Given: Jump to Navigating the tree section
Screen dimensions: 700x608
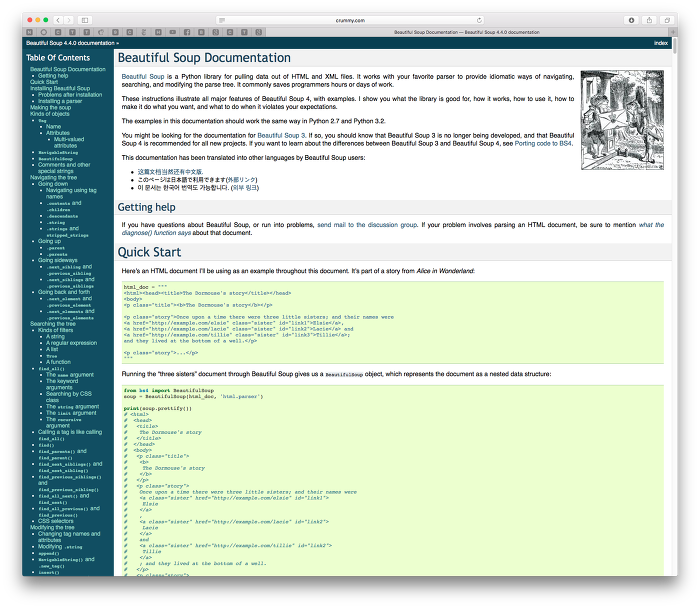Looking at the screenshot, I should 54,178.
